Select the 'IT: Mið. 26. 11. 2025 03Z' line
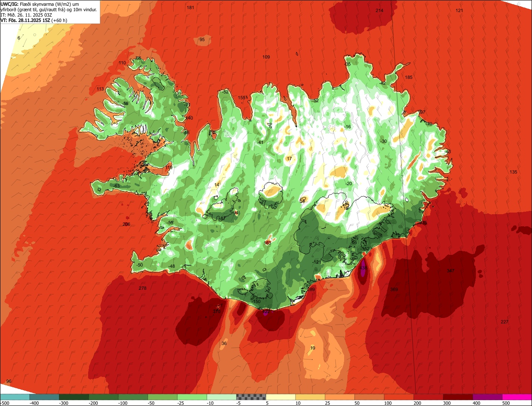Screen dimensions: 532x406 (27, 15)
